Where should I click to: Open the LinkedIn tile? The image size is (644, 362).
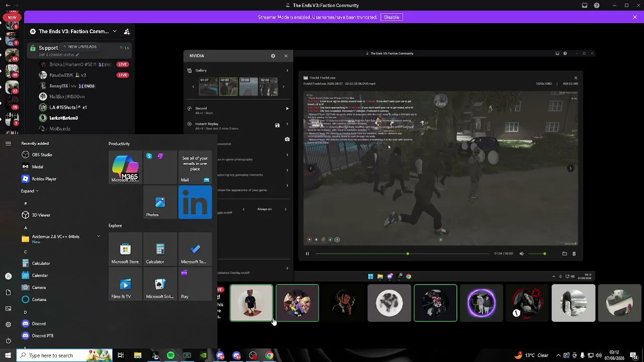(x=195, y=202)
